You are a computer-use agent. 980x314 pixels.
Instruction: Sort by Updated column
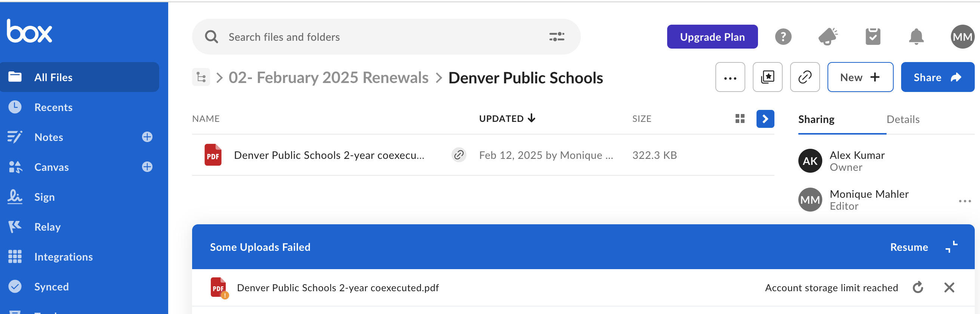tap(507, 119)
